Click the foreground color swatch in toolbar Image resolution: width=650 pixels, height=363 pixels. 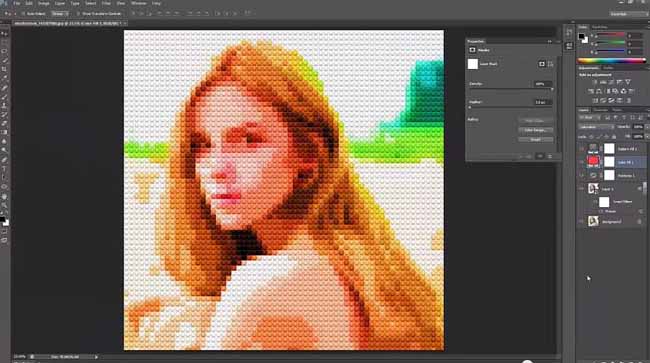coord(3,220)
